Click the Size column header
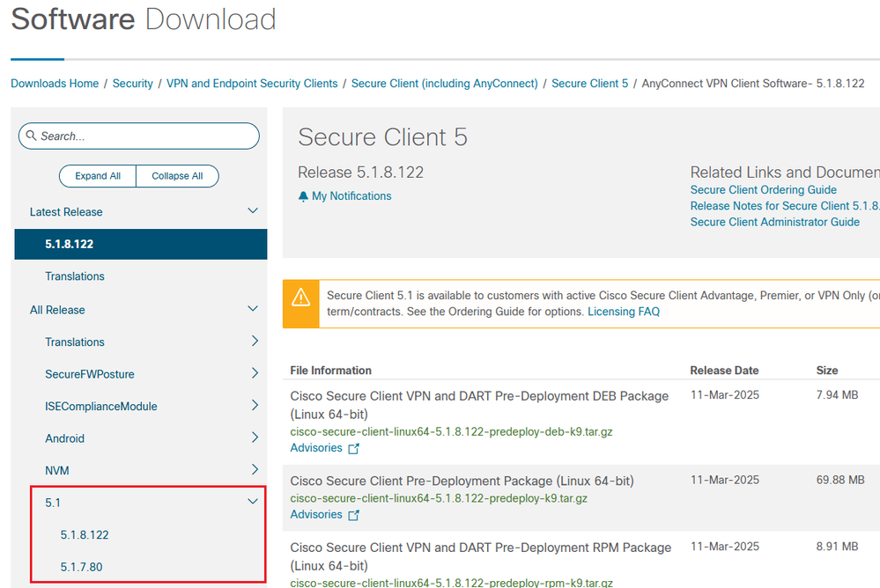This screenshot has height=588, width=880. 826,371
